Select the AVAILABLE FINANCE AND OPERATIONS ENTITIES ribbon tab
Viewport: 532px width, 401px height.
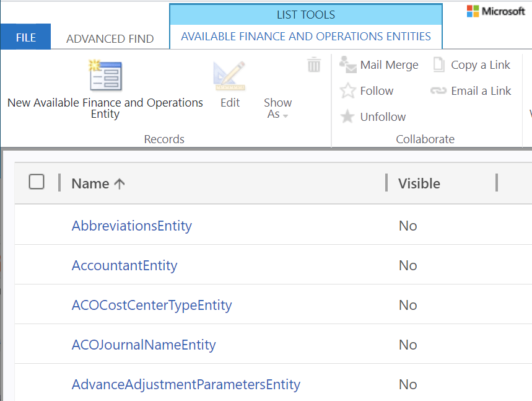click(x=305, y=37)
